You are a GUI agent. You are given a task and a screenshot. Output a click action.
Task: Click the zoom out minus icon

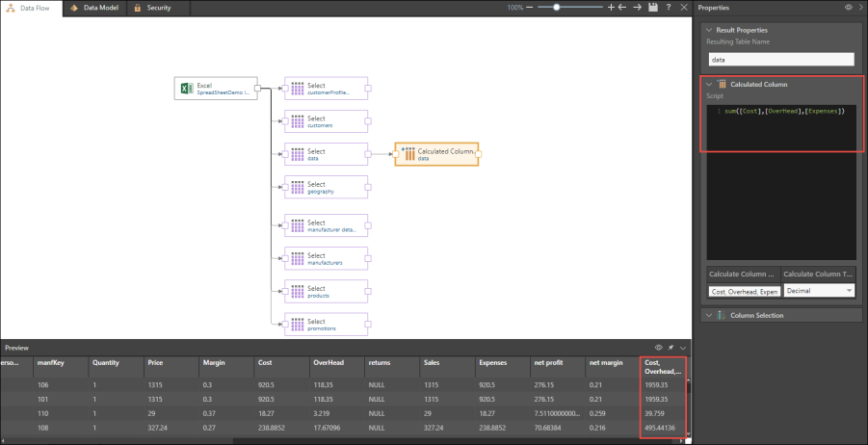(x=530, y=7)
